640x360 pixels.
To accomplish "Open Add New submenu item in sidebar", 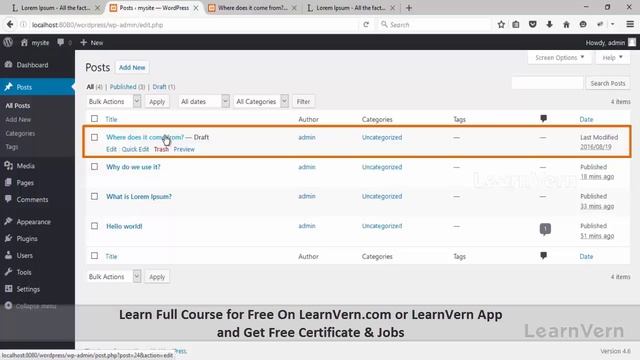I will point(18,120).
